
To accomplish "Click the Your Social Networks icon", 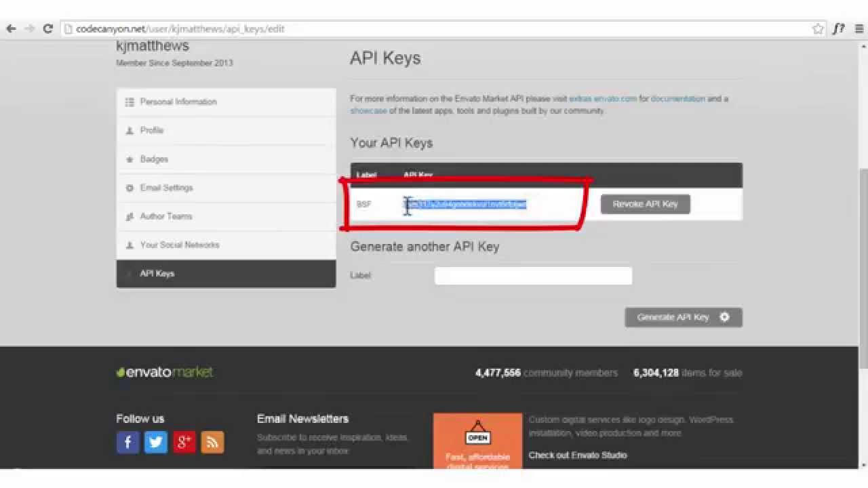I will [x=130, y=245].
